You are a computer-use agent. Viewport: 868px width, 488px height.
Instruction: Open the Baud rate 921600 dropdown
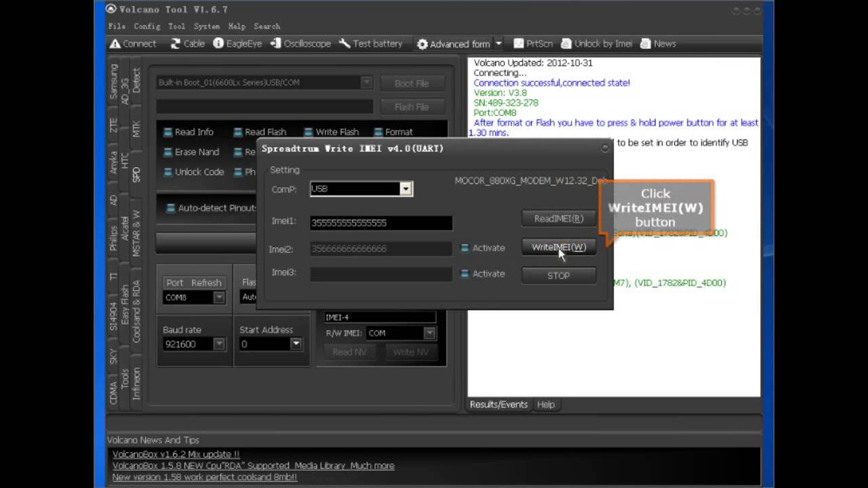click(219, 344)
